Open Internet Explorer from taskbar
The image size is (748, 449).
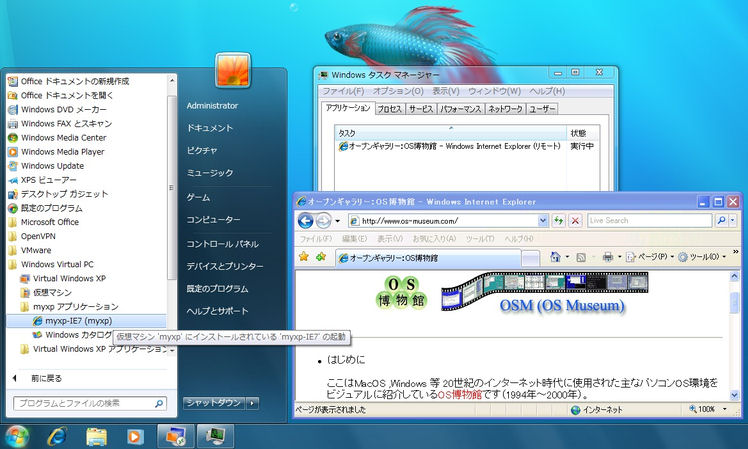[57, 436]
